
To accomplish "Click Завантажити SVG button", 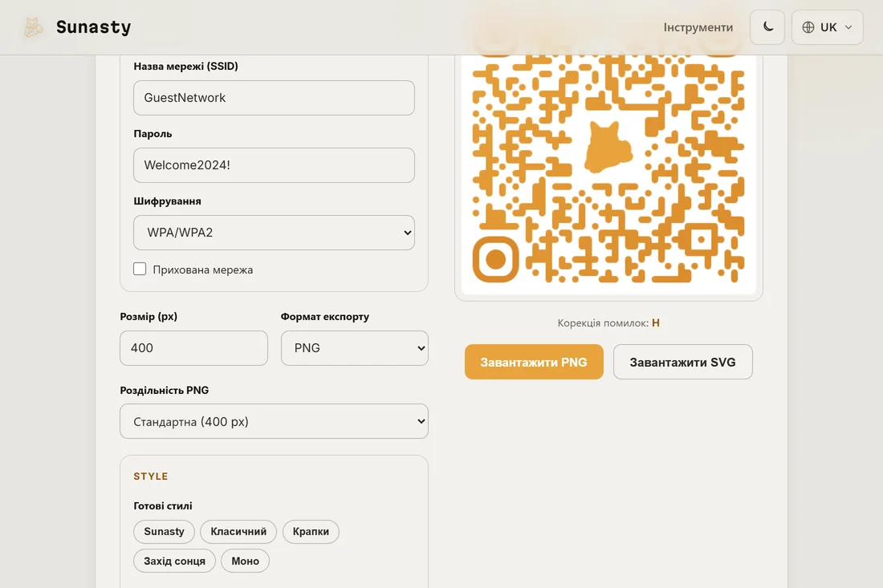I will click(682, 362).
